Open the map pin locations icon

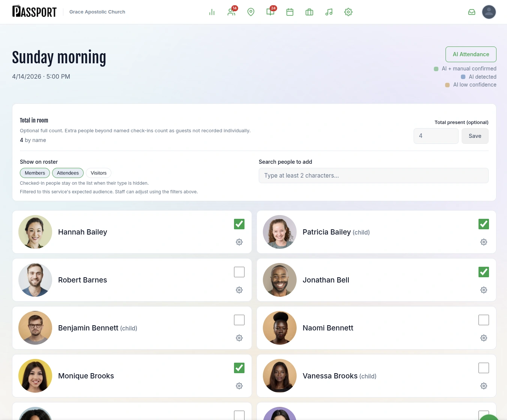coord(251,12)
